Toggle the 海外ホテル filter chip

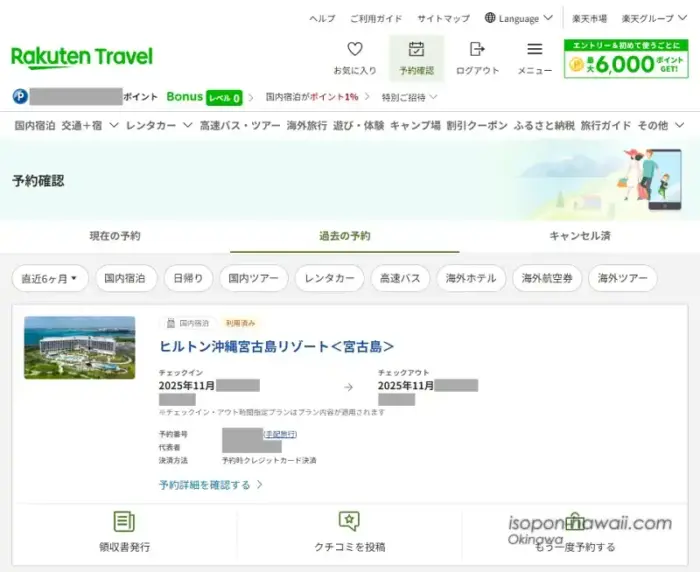[x=471, y=279]
